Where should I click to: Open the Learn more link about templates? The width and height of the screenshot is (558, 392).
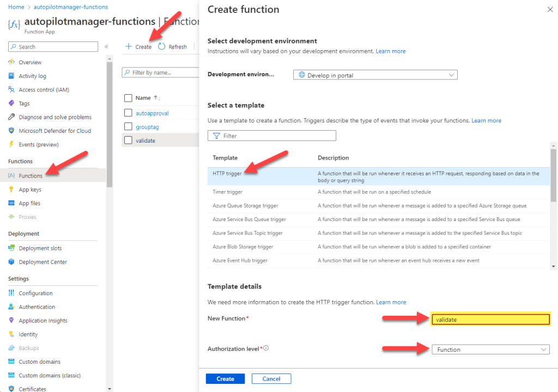[x=486, y=120]
